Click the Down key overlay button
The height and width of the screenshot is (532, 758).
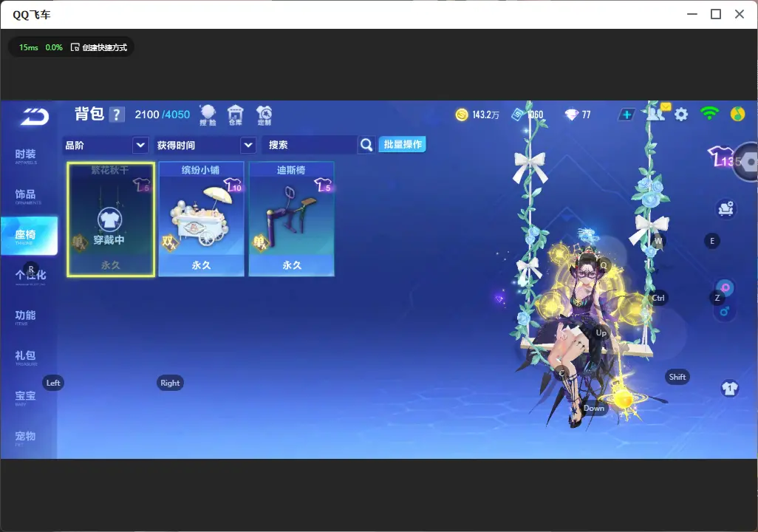tap(594, 408)
